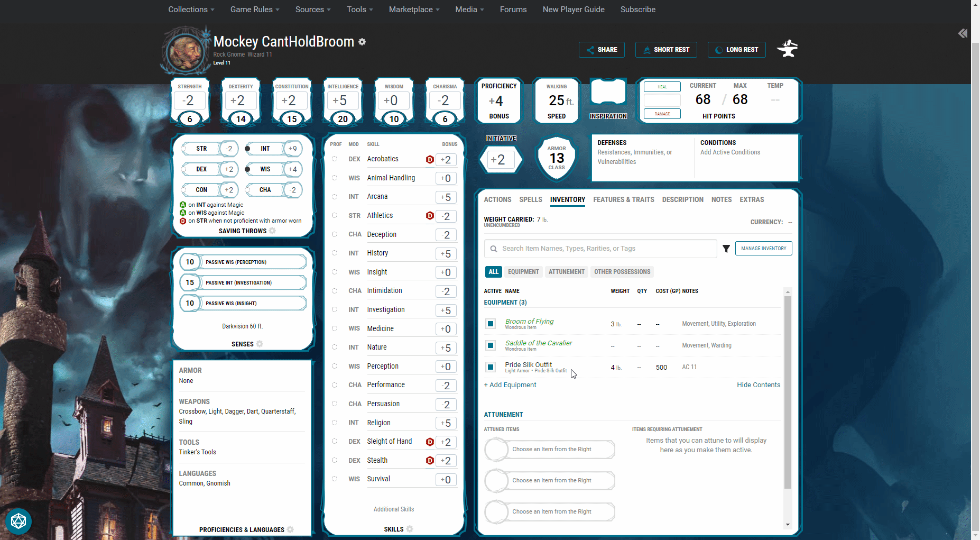This screenshot has height=540, width=980.
Task: Click Stealth disadvantage icon
Action: [x=430, y=461]
